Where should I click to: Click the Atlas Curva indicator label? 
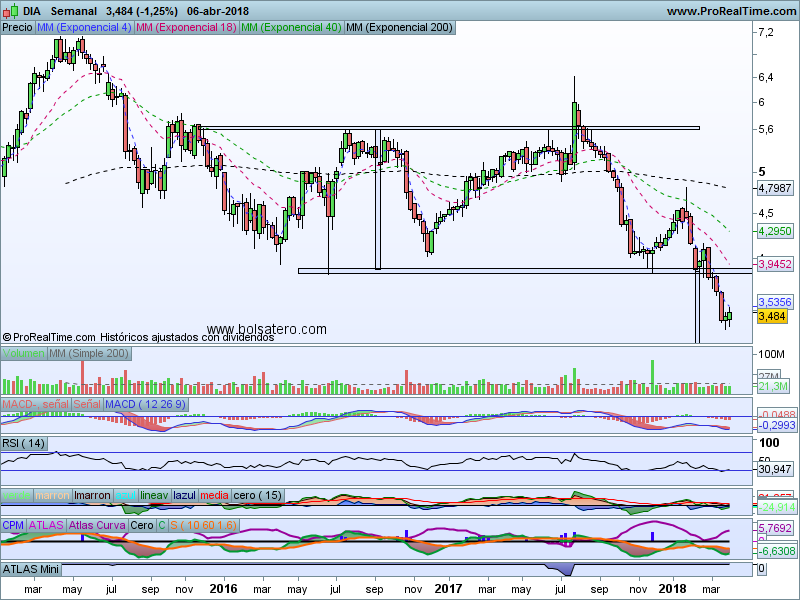(96, 524)
